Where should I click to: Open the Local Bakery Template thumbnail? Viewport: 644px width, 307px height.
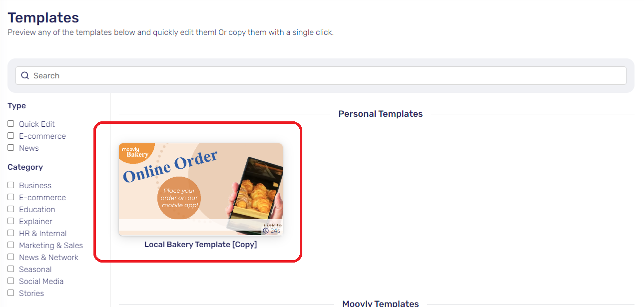(x=201, y=189)
